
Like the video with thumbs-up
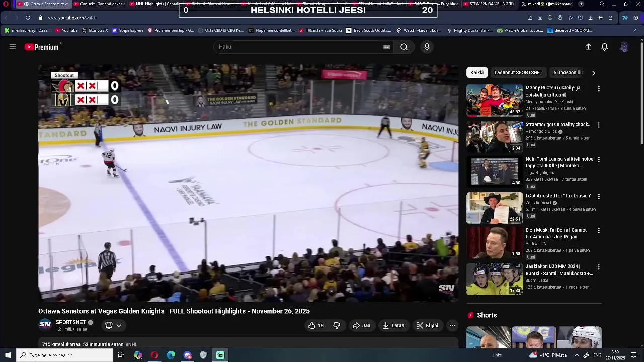pyautogui.click(x=316, y=325)
